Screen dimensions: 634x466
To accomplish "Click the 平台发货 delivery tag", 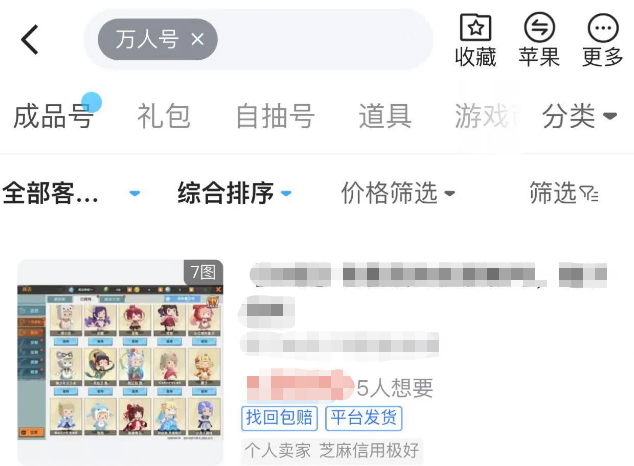I will [363, 418].
